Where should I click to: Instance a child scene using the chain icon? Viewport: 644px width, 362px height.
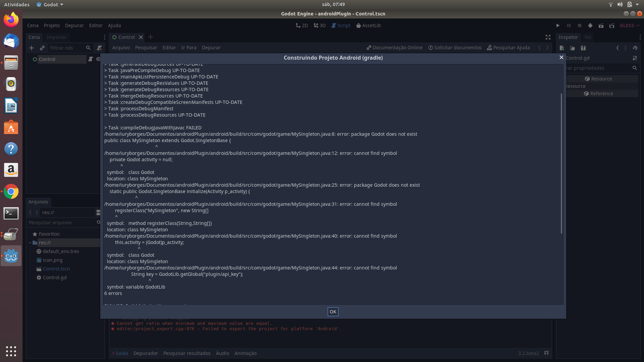[x=42, y=48]
